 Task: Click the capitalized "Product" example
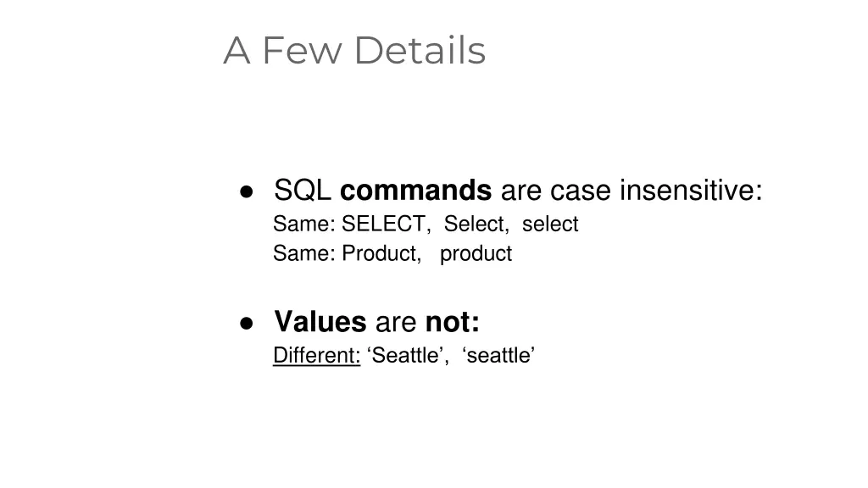pyautogui.click(x=381, y=252)
